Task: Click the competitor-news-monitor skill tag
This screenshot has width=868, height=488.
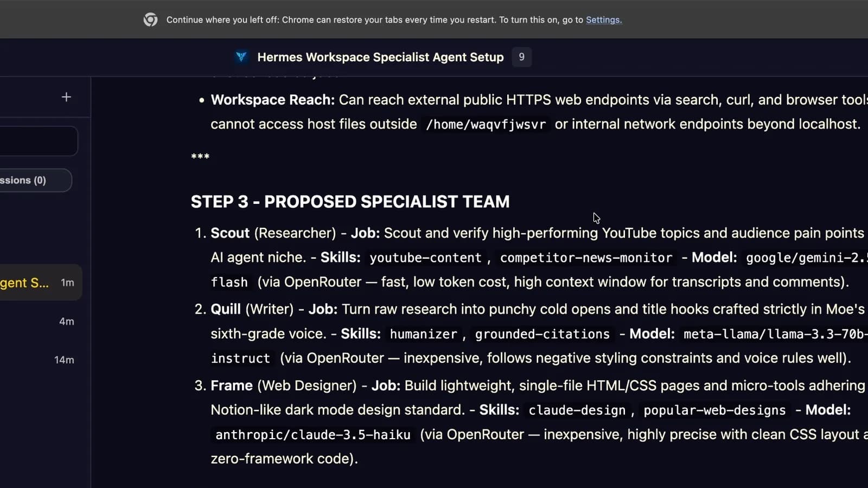Action: pyautogui.click(x=586, y=258)
